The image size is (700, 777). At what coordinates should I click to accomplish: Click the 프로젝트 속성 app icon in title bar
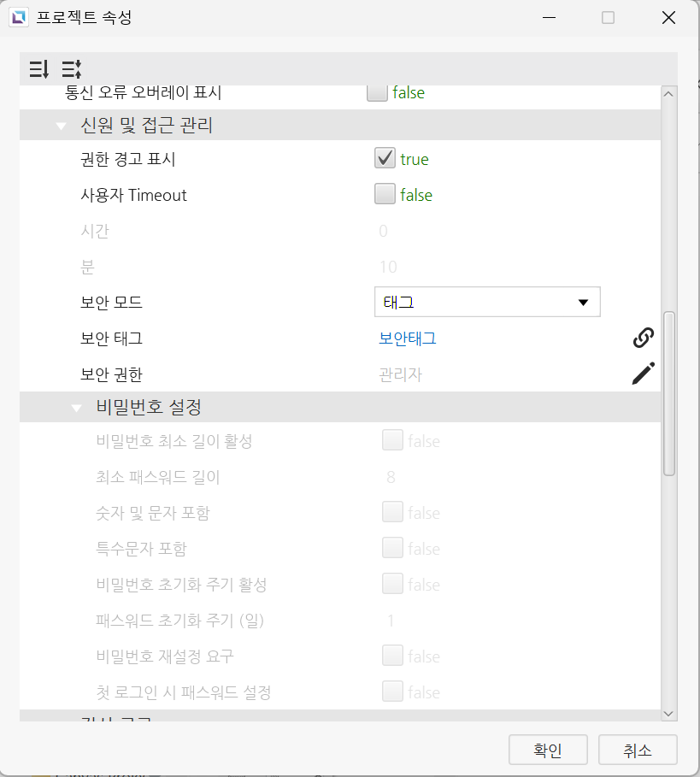19,17
